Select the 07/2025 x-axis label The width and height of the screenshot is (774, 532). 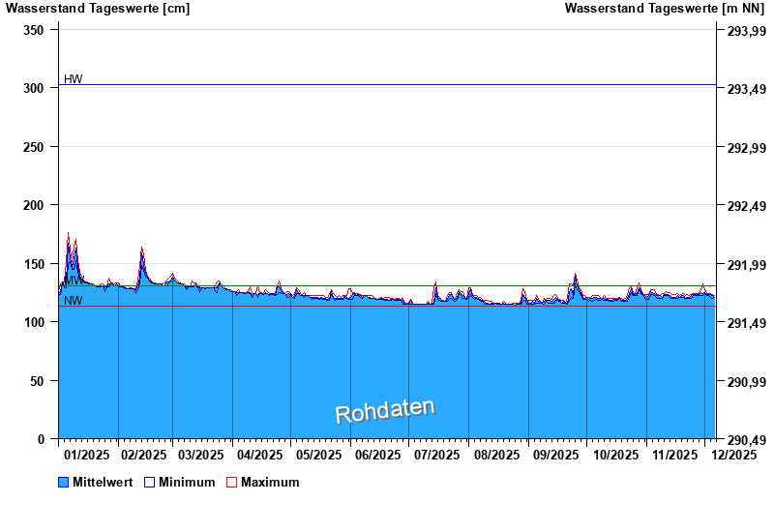pyautogui.click(x=437, y=455)
